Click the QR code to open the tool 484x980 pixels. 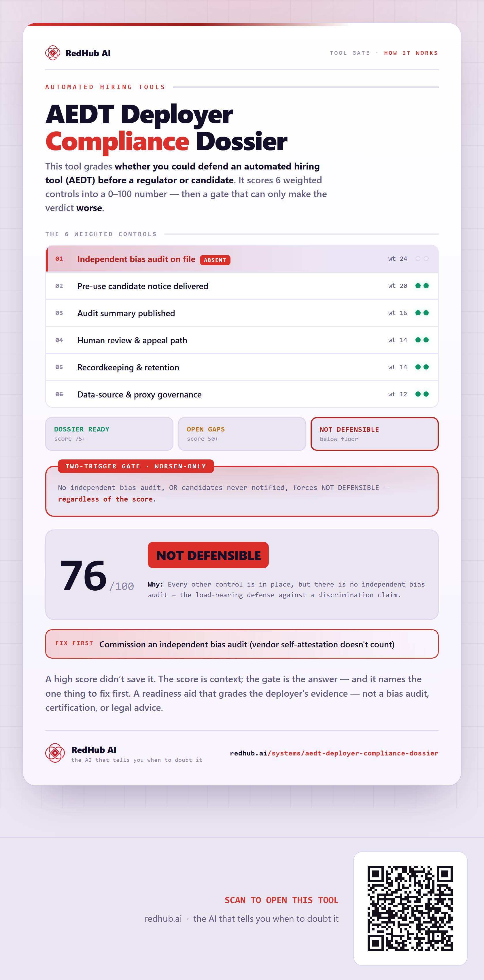[x=410, y=908]
